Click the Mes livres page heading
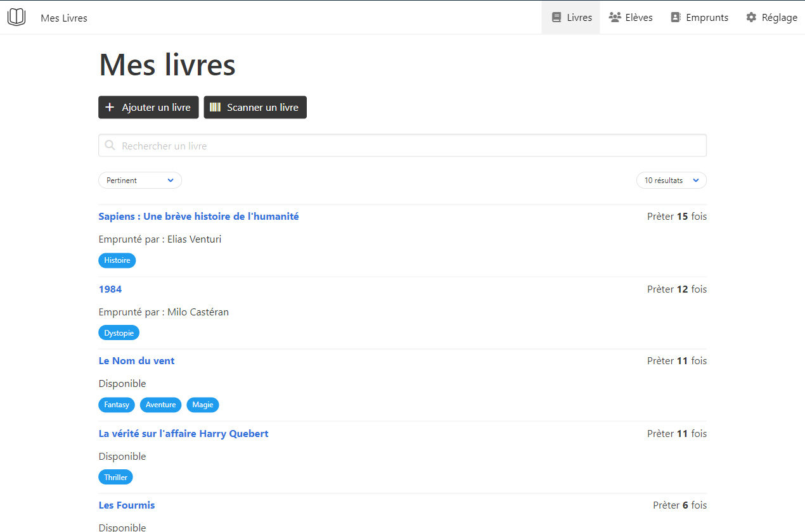 (x=167, y=65)
